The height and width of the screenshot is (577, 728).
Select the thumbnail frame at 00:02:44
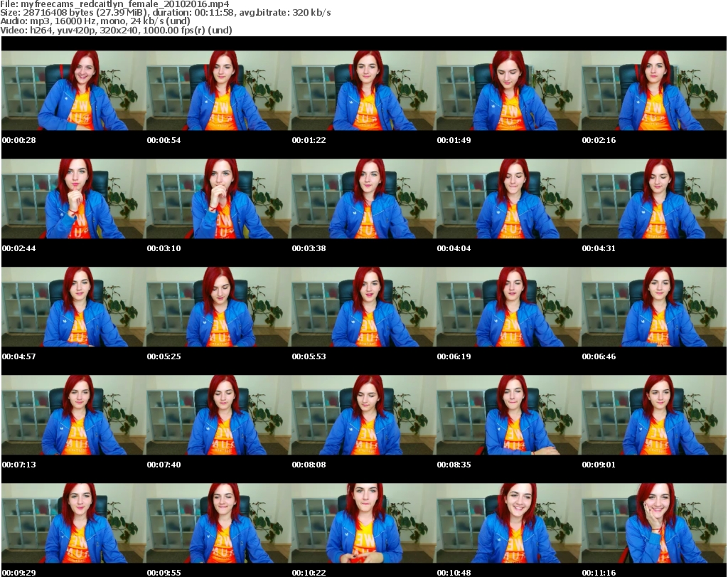pos(74,198)
